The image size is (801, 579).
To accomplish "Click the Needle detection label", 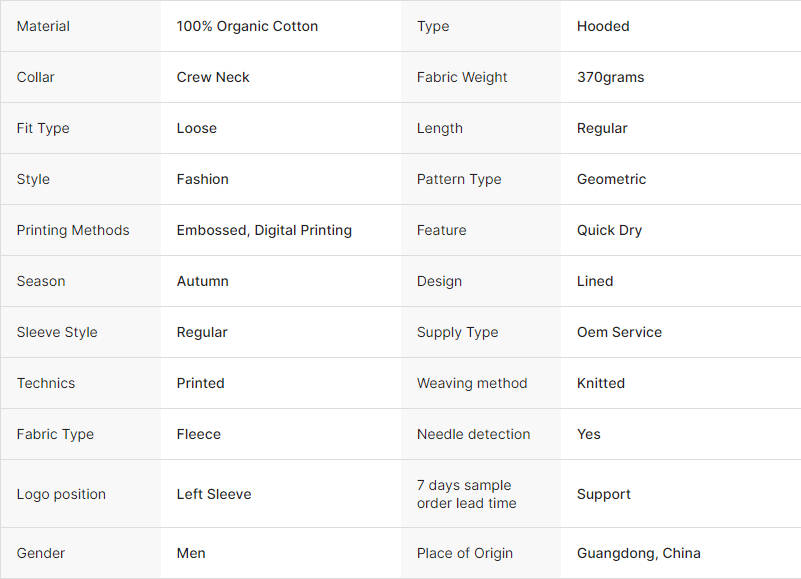I will coord(474,434).
